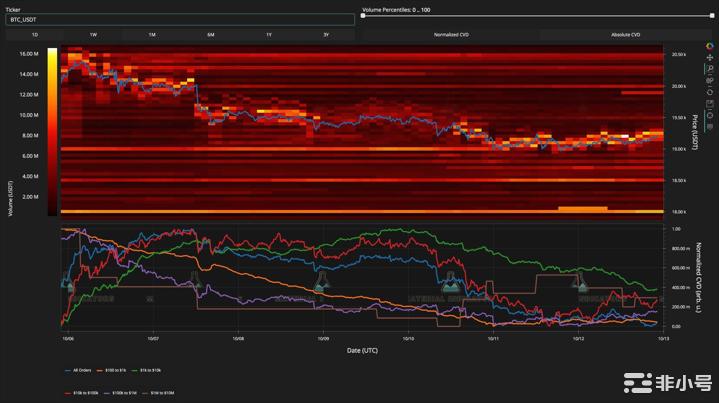Image resolution: width=719 pixels, height=403 pixels.
Task: Toggle the Hover inspector tool icon
Action: (708, 114)
